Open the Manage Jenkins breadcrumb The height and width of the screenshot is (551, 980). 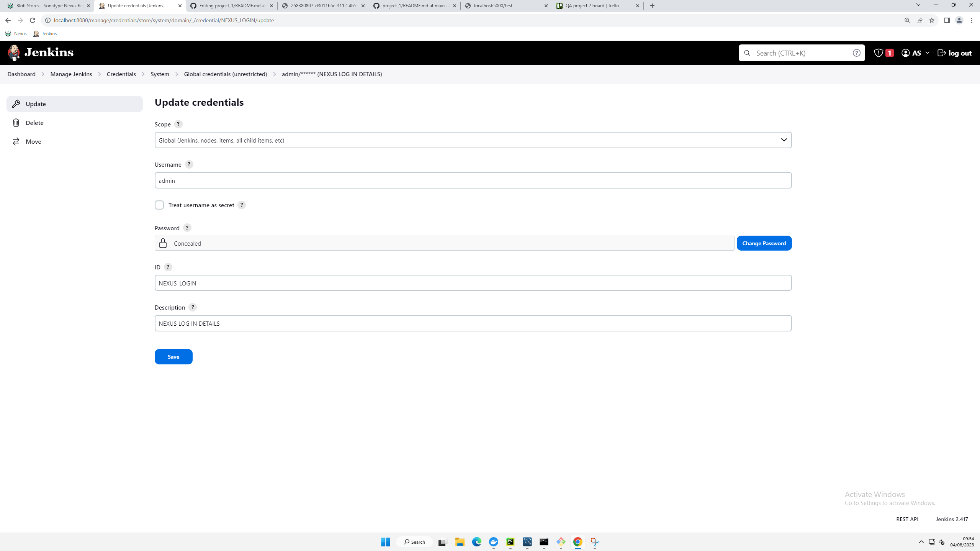[71, 74]
